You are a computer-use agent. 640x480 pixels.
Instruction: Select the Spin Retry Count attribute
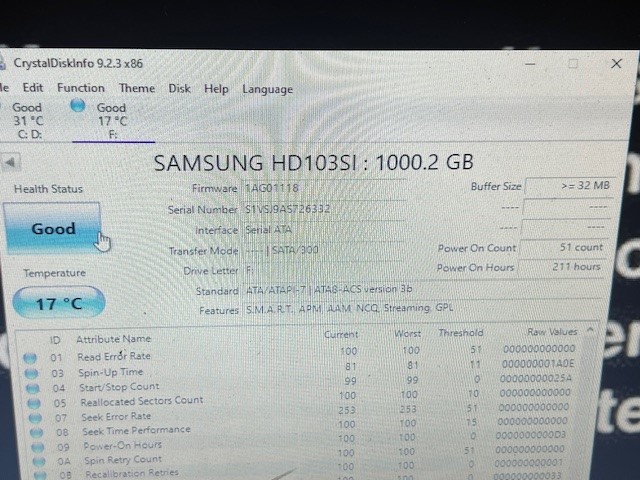pos(123,460)
